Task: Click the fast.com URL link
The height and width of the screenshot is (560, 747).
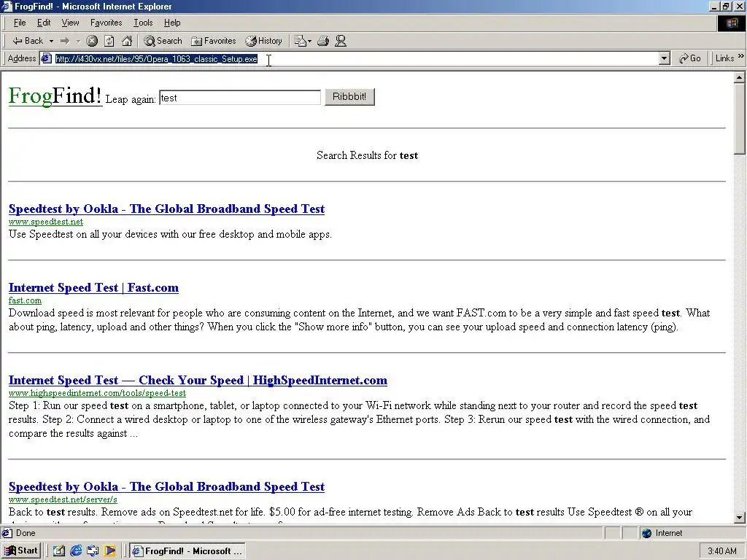Action: pyautogui.click(x=25, y=300)
